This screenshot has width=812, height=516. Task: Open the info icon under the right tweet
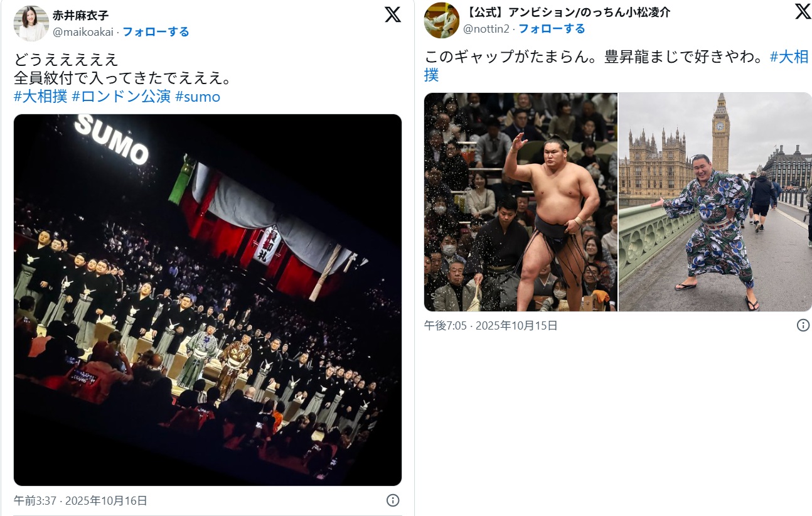point(803,325)
